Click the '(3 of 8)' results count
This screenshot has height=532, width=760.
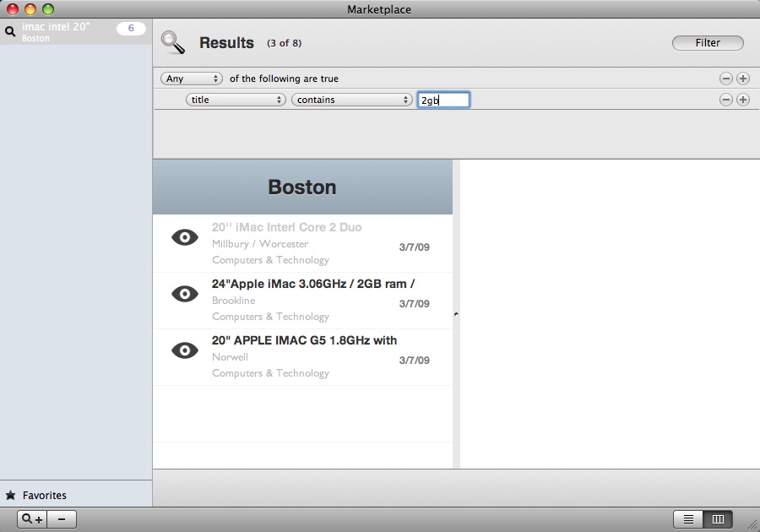click(x=284, y=43)
